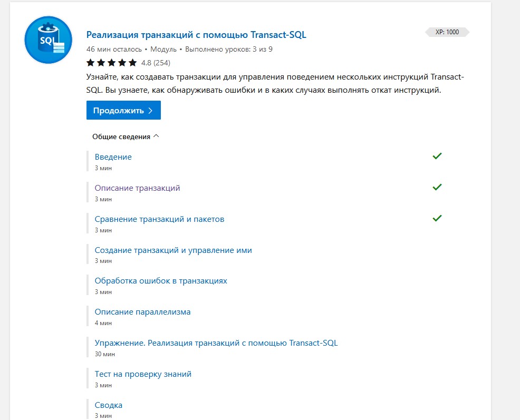This screenshot has width=520, height=420.
Task: Collapse the Общие сведения section
Action: 126,136
